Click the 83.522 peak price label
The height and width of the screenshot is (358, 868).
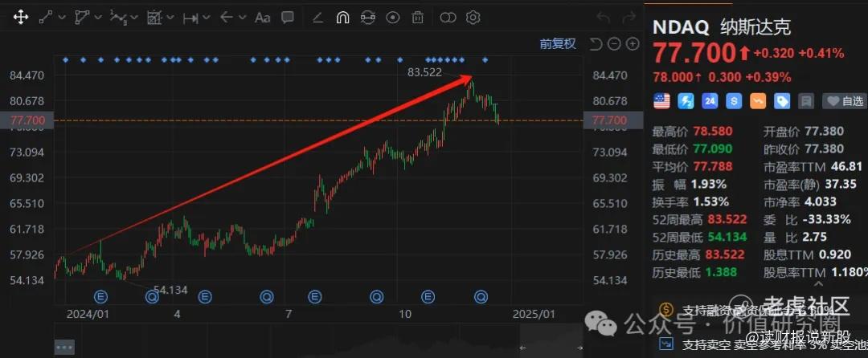tap(424, 71)
